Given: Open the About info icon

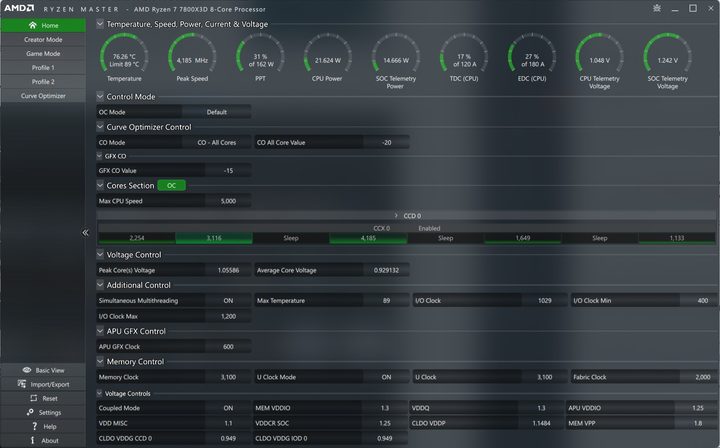Looking at the screenshot, I should [x=32, y=440].
